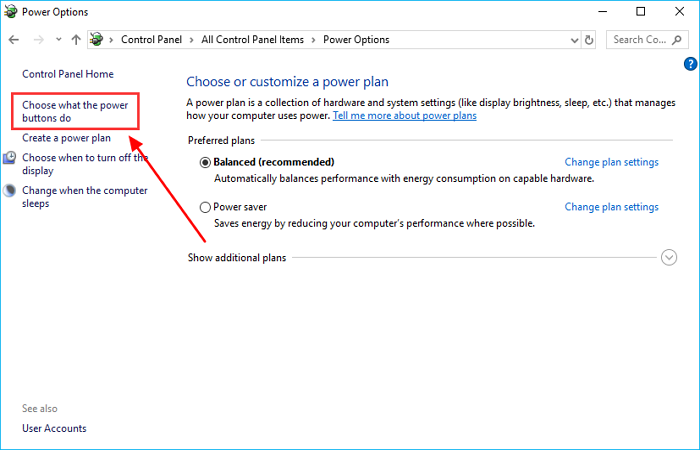This screenshot has height=450, width=700.
Task: Change plan settings for Power saver
Action: [611, 207]
